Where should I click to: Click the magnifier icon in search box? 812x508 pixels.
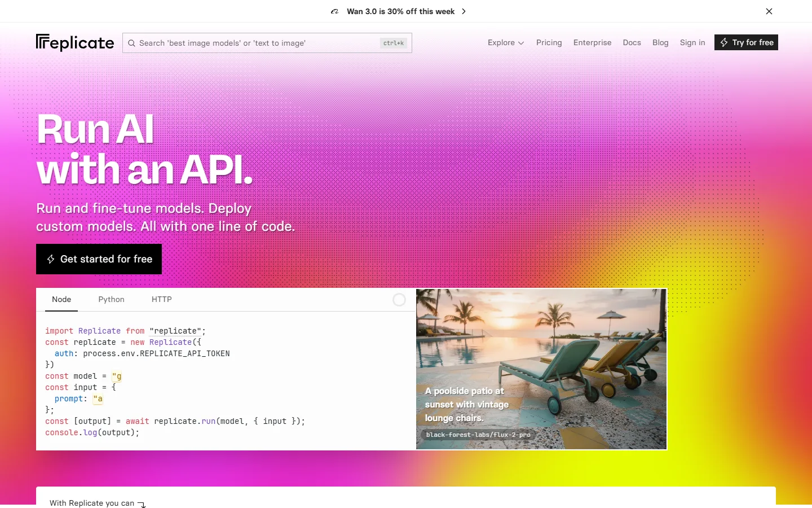(x=131, y=43)
